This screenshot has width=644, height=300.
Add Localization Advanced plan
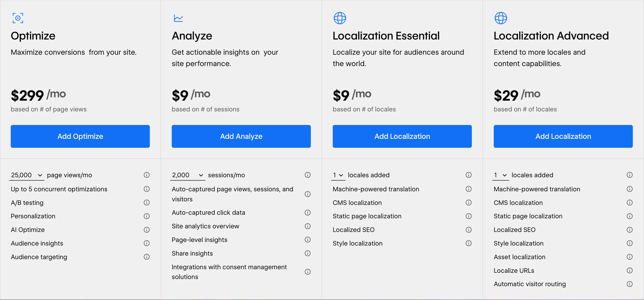(x=563, y=136)
